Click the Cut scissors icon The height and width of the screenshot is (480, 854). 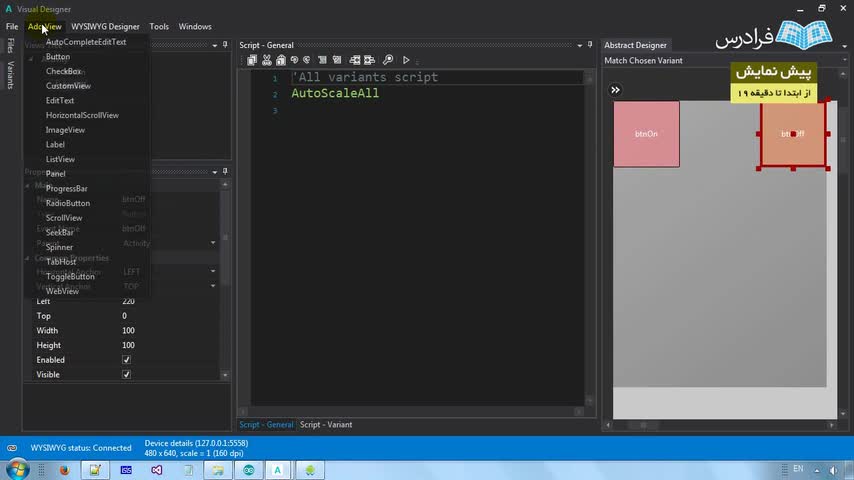266,60
